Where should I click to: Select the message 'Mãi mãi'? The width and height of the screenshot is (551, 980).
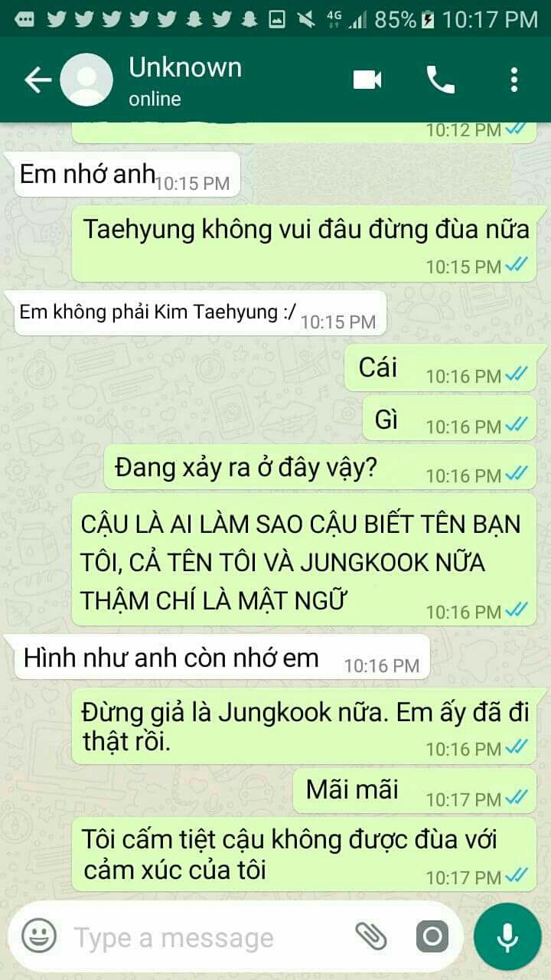click(415, 791)
